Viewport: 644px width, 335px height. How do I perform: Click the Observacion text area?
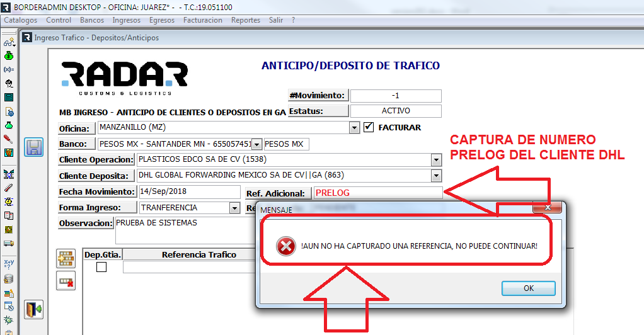tap(186, 230)
